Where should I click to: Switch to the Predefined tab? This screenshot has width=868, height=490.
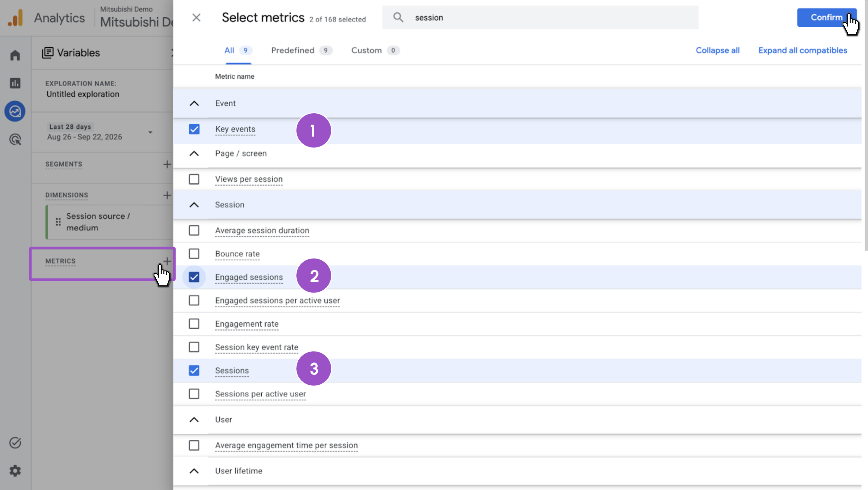[x=301, y=51]
